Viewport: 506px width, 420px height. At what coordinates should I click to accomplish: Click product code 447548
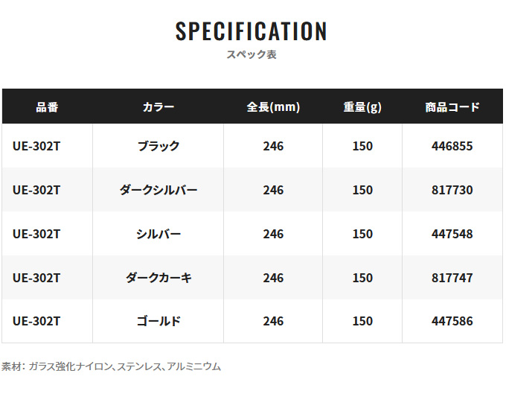coord(452,234)
